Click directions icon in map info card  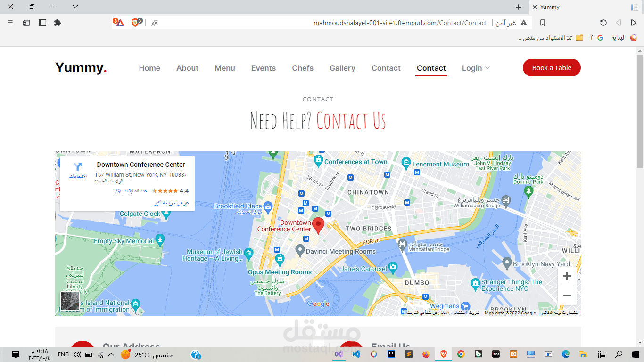78,167
